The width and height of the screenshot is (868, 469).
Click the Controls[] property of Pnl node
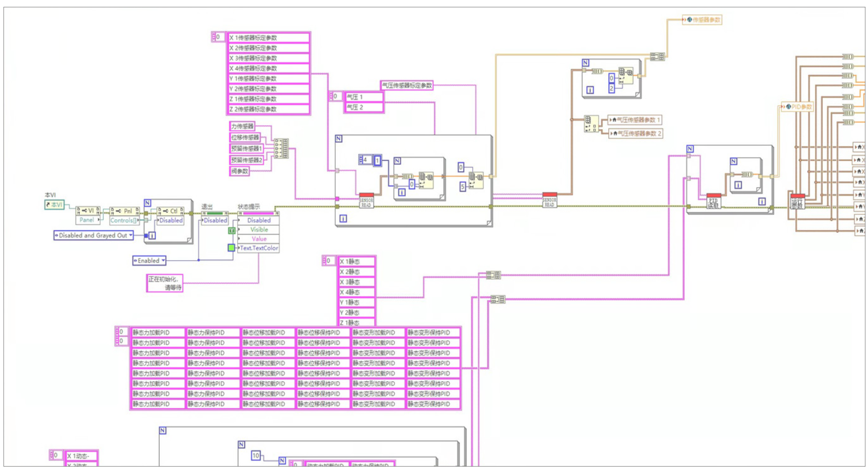point(124,220)
